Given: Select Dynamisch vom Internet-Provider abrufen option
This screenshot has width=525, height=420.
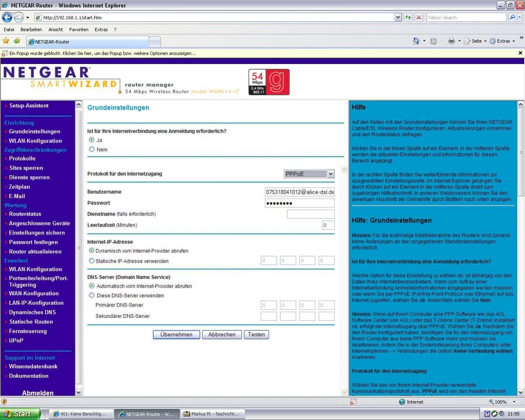Looking at the screenshot, I should click(x=92, y=250).
